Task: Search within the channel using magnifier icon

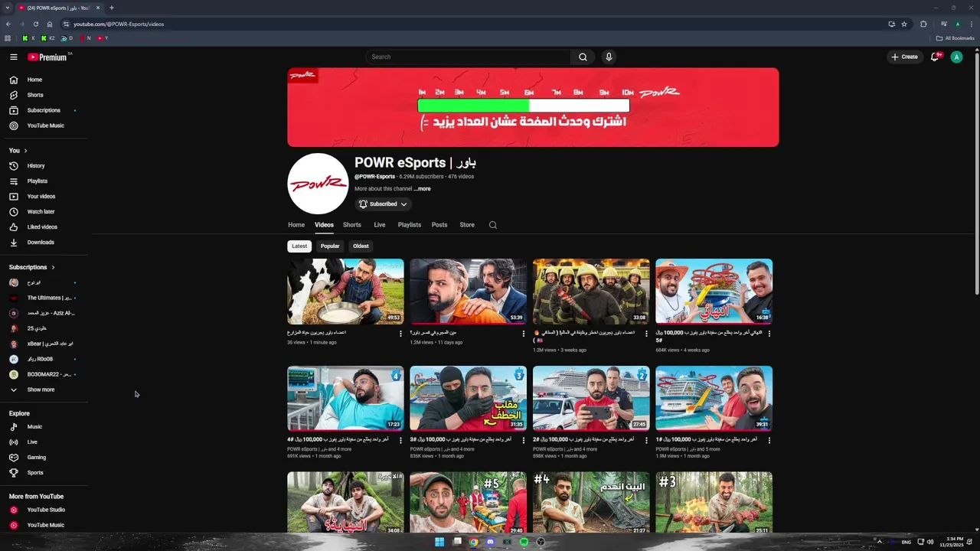Action: click(x=493, y=225)
